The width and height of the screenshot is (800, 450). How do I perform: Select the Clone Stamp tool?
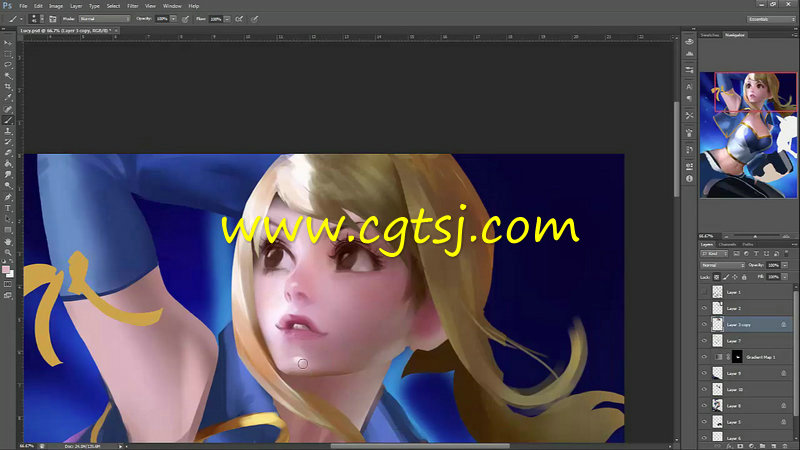8,131
